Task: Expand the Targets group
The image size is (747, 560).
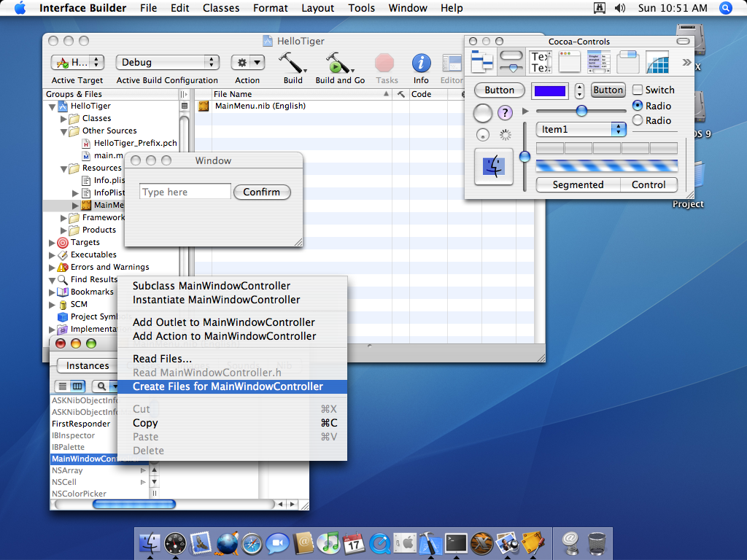Action: 52,243
